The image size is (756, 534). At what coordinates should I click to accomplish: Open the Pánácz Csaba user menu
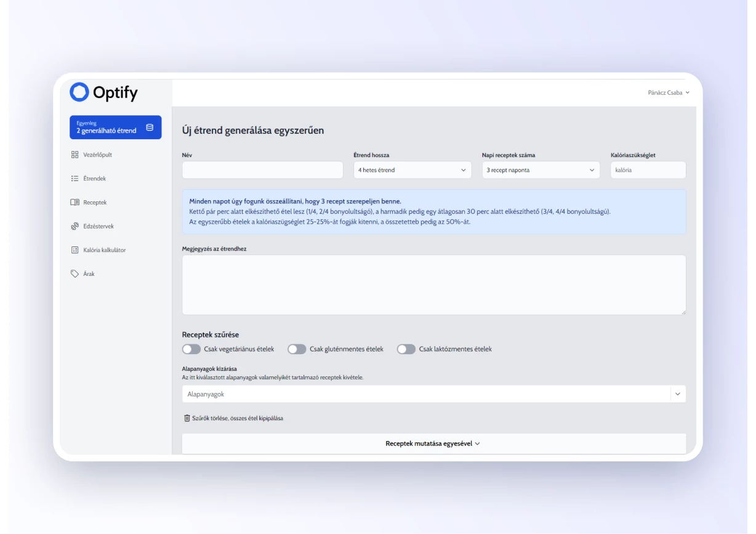coord(669,92)
